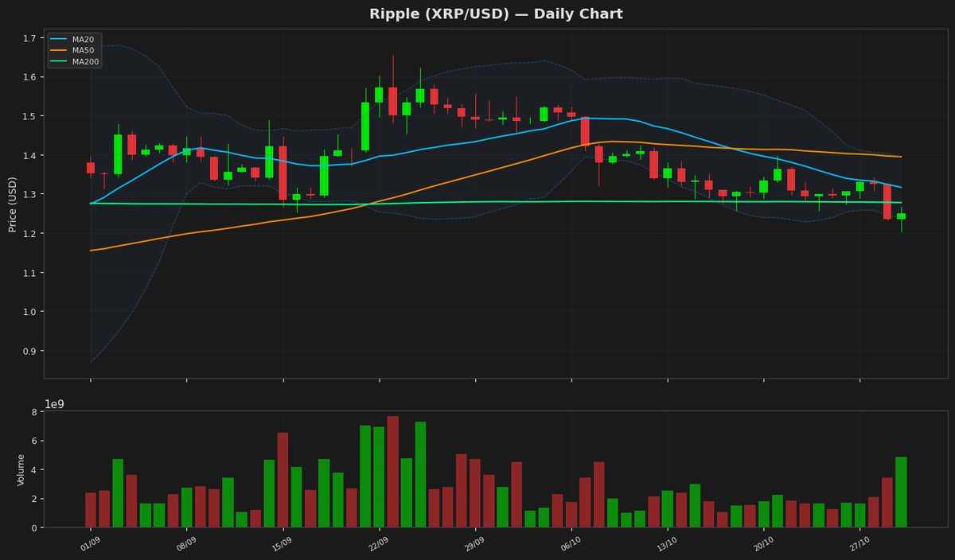The width and height of the screenshot is (955, 560).
Task: Click the last green candlestick on the chart
Action: tap(901, 216)
